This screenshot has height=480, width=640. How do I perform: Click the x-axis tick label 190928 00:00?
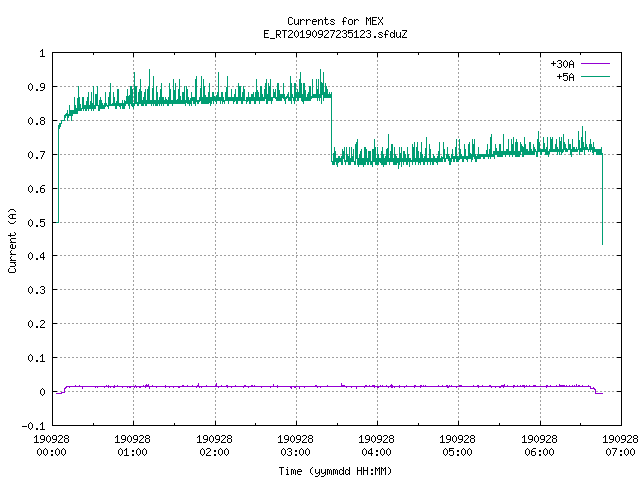tap(51, 445)
